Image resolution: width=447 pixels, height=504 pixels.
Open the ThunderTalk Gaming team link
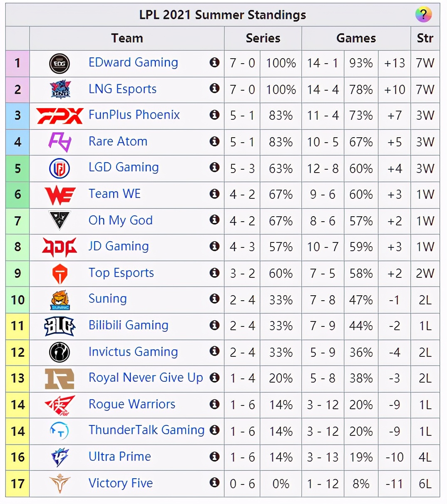(x=147, y=430)
